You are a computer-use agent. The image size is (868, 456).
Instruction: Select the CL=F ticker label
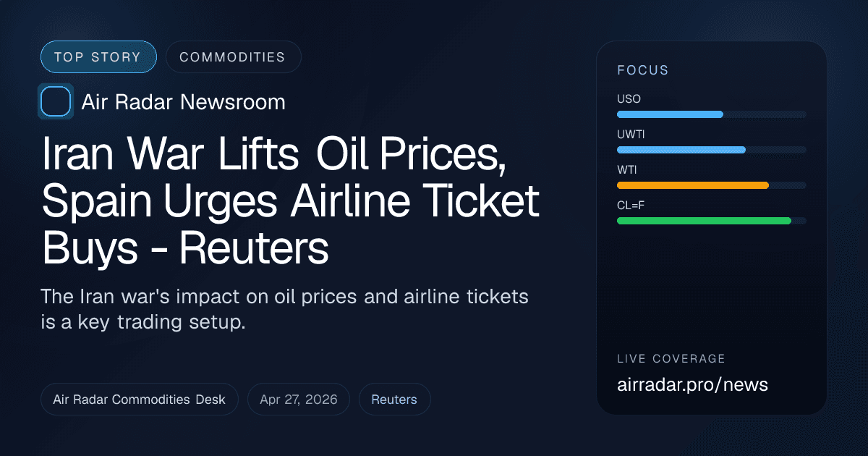631,206
